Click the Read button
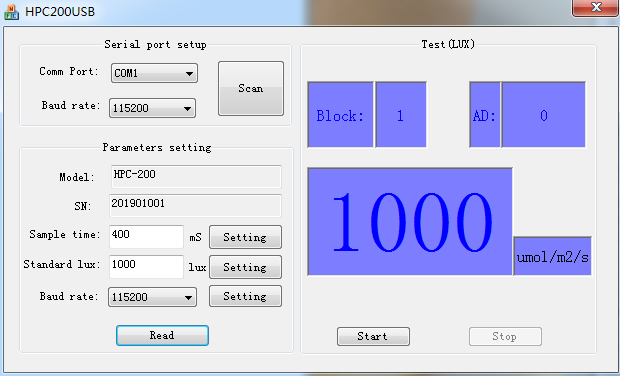This screenshot has height=376, width=620. [162, 335]
